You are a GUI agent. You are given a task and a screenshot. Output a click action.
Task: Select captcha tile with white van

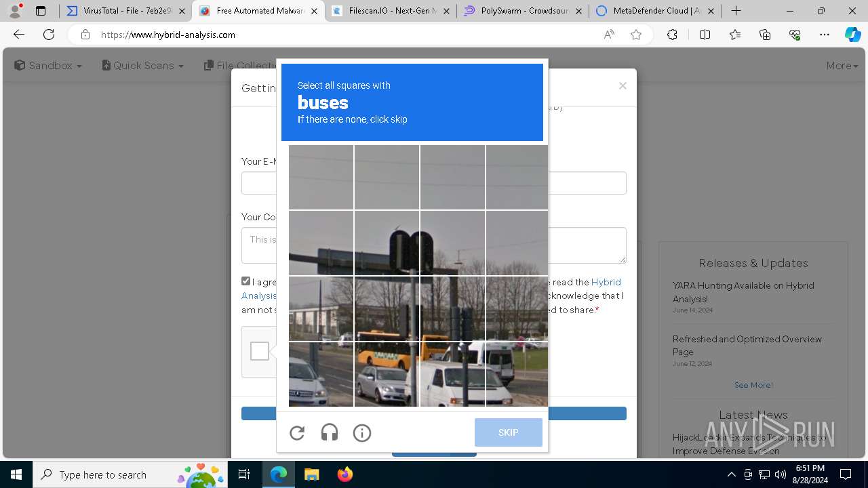click(452, 374)
